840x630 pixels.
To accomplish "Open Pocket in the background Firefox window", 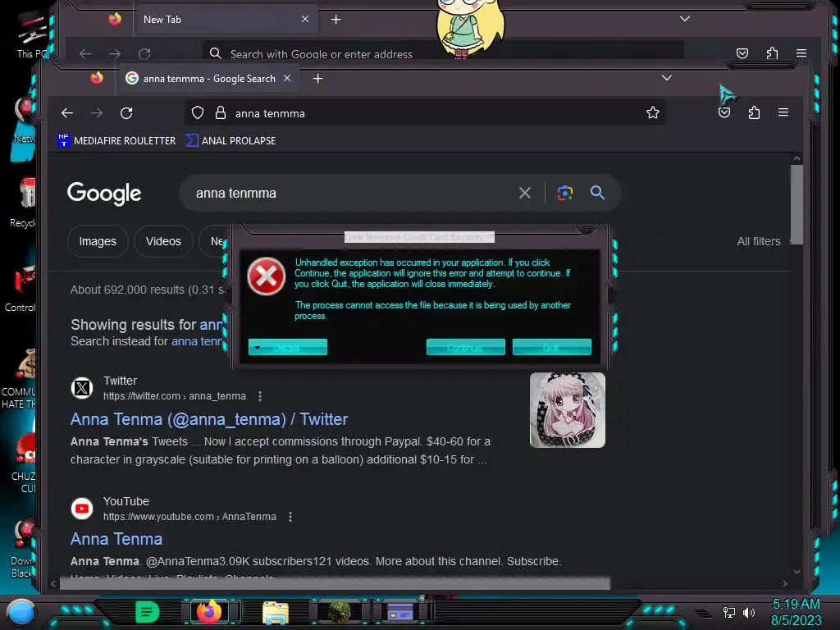I will 742,53.
